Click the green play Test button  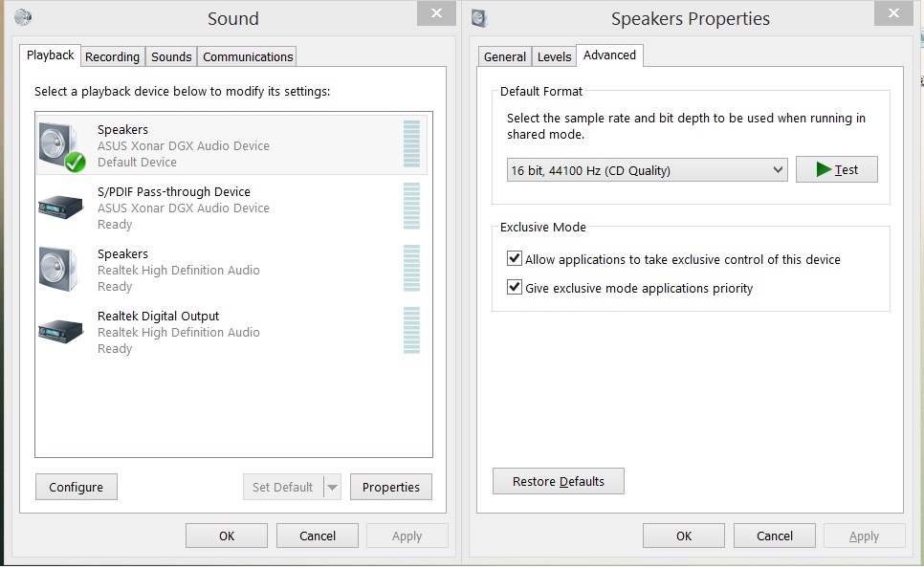(836, 169)
